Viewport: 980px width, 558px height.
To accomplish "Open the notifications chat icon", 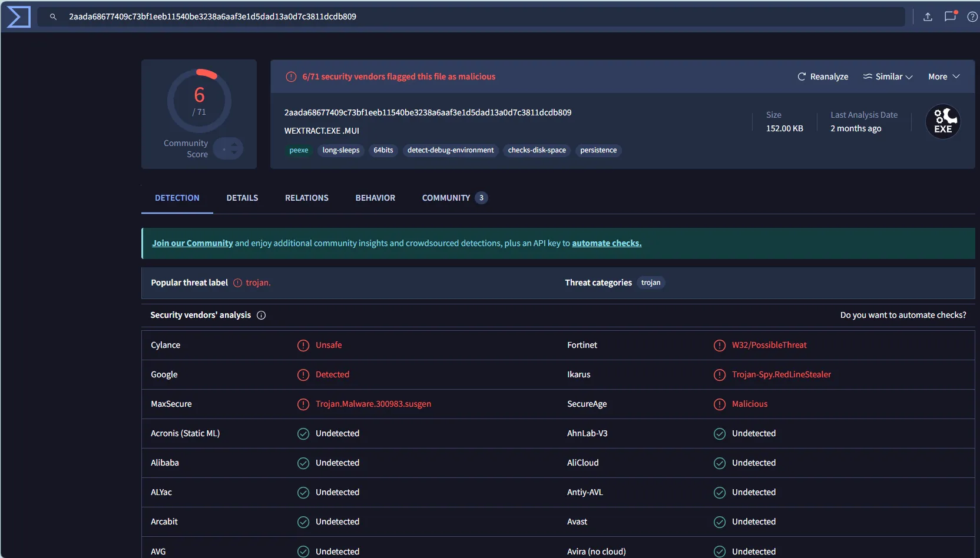I will (950, 16).
